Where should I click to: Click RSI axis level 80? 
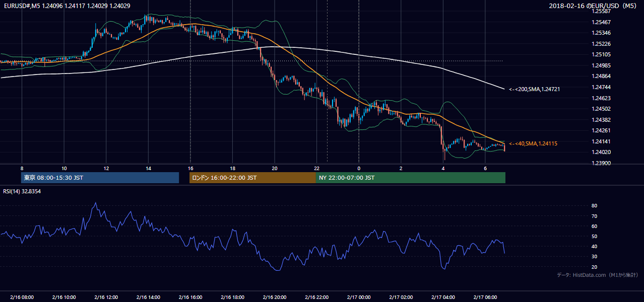tap(595, 206)
